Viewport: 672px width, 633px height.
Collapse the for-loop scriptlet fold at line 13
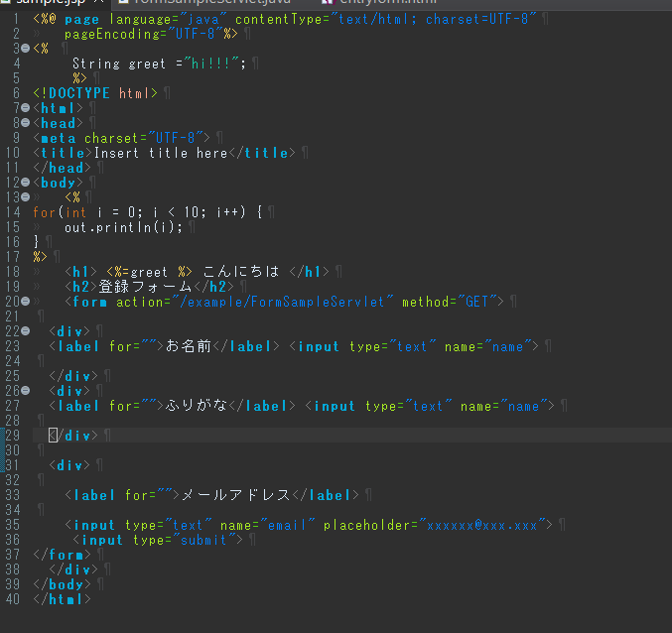coord(25,197)
